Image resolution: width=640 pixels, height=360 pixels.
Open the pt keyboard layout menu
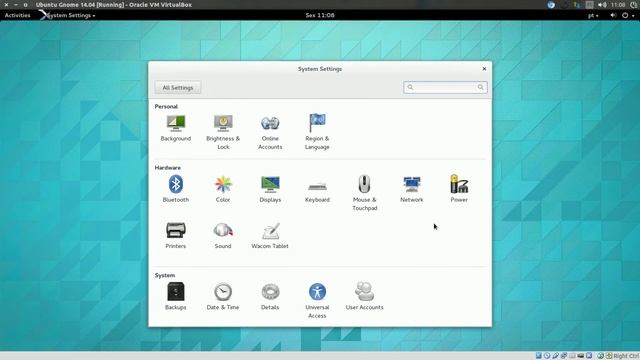coord(593,16)
